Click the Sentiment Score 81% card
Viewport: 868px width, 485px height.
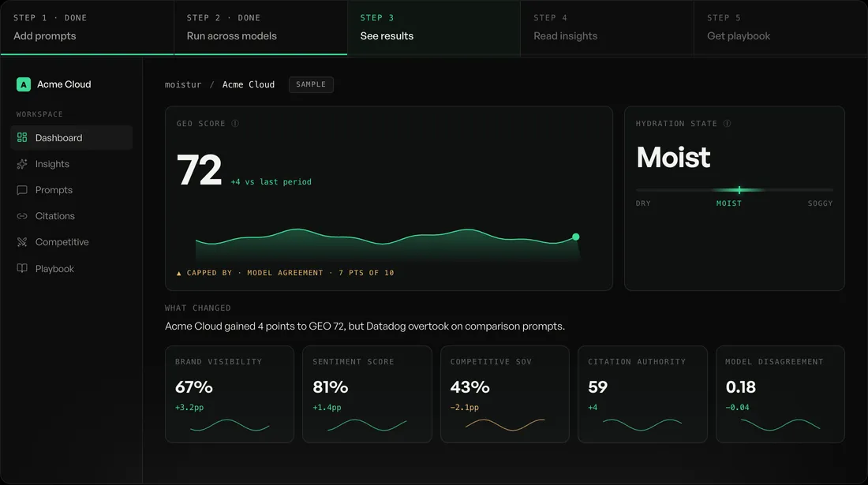(x=367, y=394)
